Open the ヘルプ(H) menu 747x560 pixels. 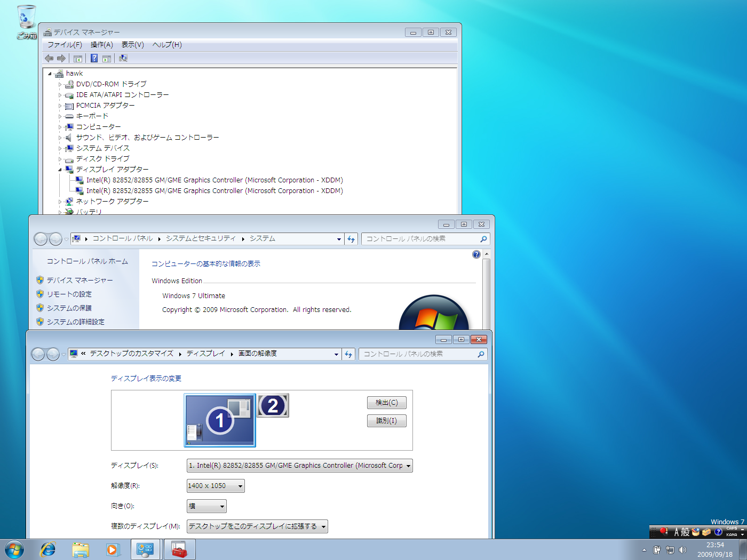coord(167,45)
